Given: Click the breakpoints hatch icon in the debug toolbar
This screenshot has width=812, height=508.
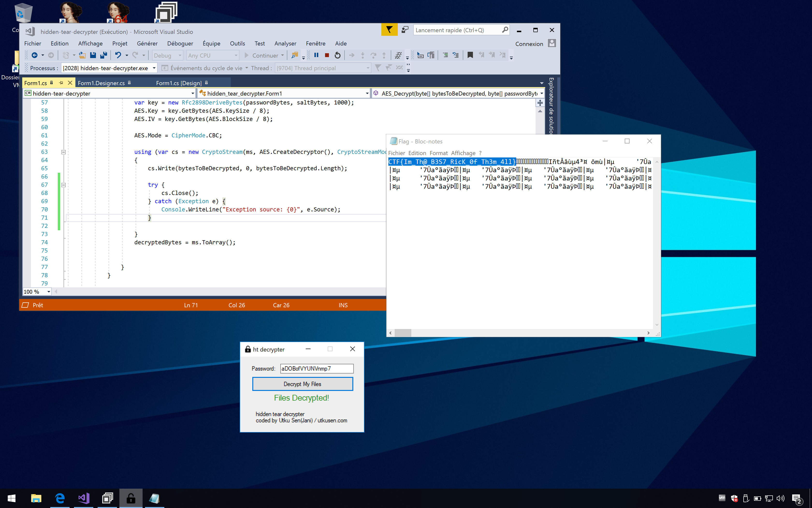Looking at the screenshot, I should tap(398, 55).
